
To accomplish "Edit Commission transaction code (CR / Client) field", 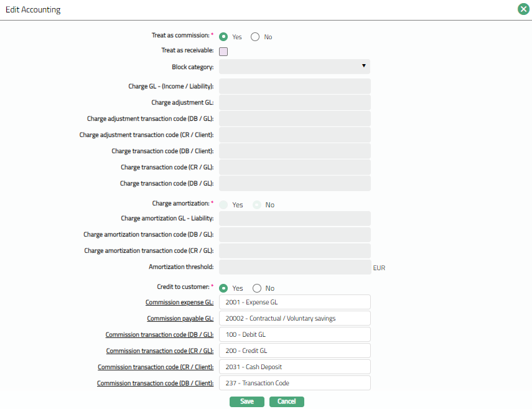I will (x=294, y=367).
